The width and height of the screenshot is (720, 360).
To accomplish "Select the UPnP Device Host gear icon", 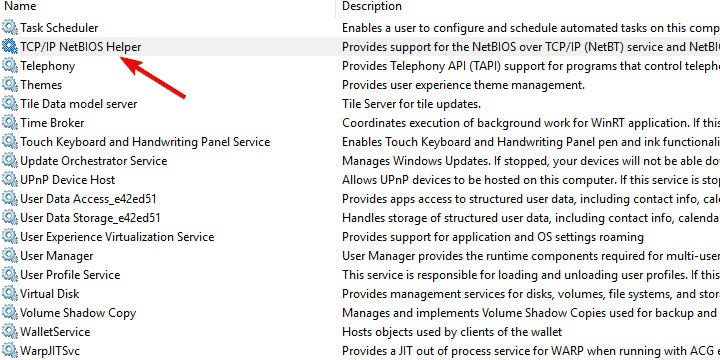I will point(9,180).
